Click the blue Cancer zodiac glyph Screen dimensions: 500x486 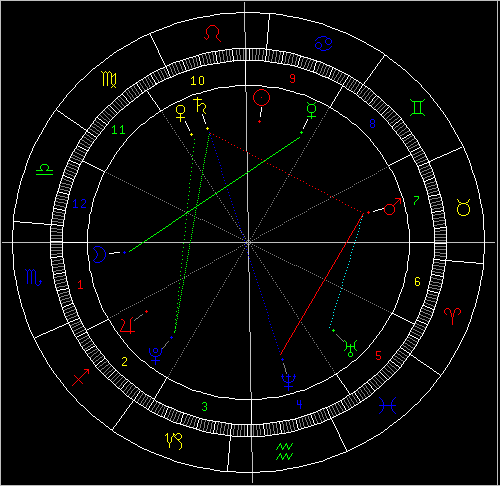(x=323, y=44)
